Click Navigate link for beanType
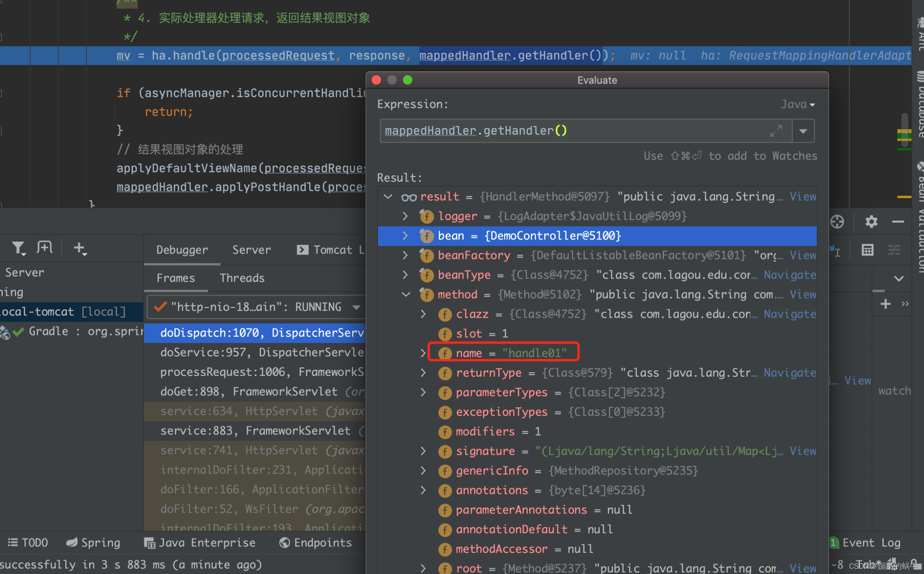The height and width of the screenshot is (574, 924). click(x=790, y=275)
